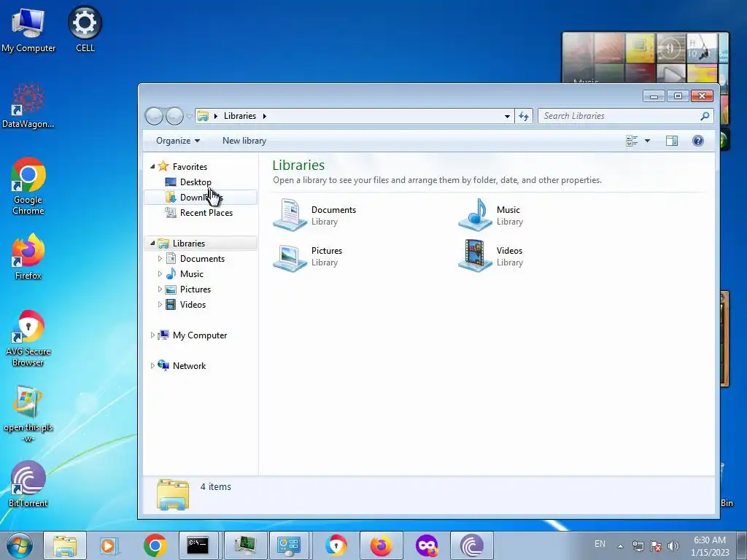Open AVG Secure Browser from taskbar
Image resolution: width=747 pixels, height=560 pixels.
tap(336, 545)
